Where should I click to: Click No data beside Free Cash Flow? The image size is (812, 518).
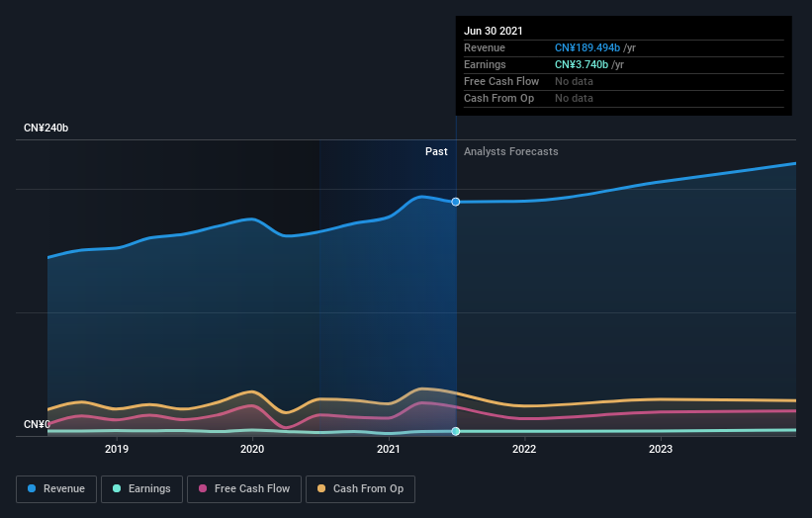[x=574, y=81]
